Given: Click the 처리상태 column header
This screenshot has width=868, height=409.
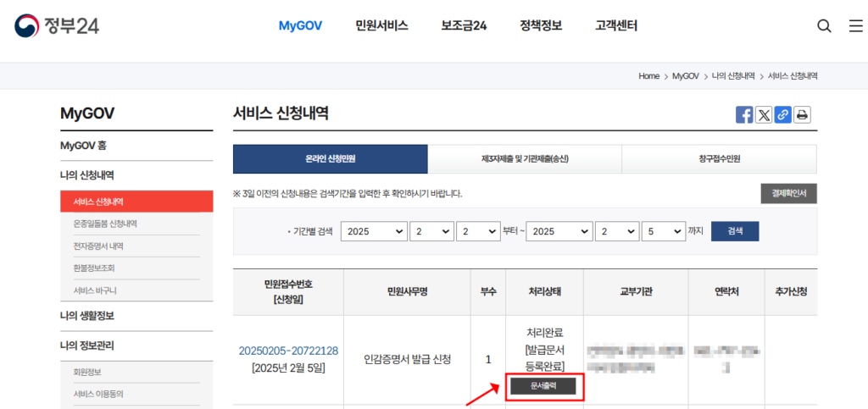Looking at the screenshot, I should pyautogui.click(x=545, y=292).
